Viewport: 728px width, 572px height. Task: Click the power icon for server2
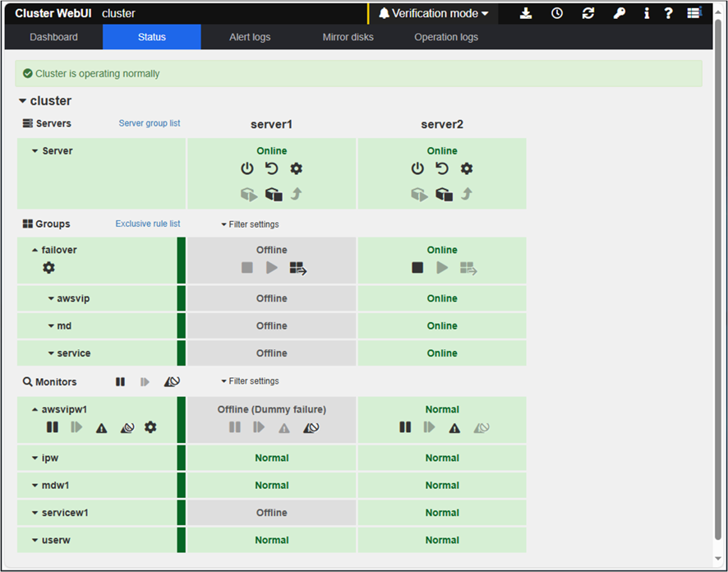click(x=417, y=168)
